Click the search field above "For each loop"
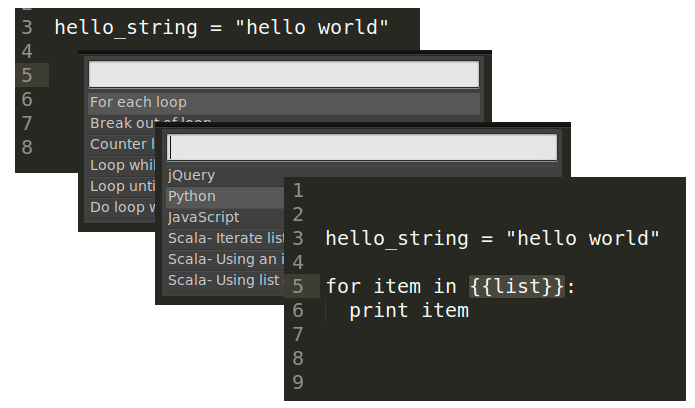The height and width of the screenshot is (408, 695). pyautogui.click(x=284, y=75)
